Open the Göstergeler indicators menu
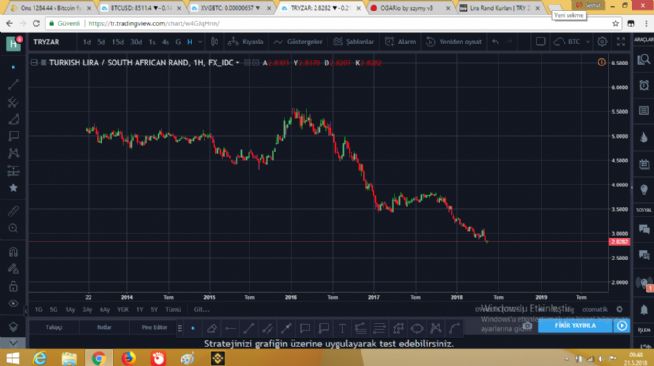The width and height of the screenshot is (654, 366). point(298,42)
